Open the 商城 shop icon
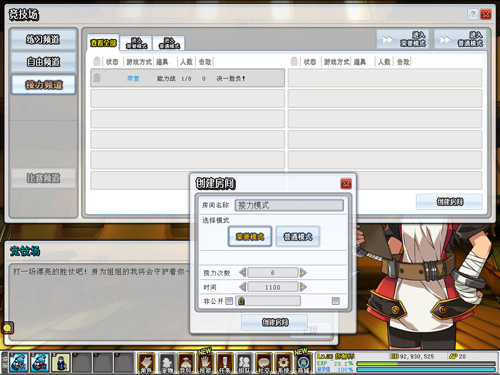This screenshot has height=375, width=500. click(x=303, y=363)
